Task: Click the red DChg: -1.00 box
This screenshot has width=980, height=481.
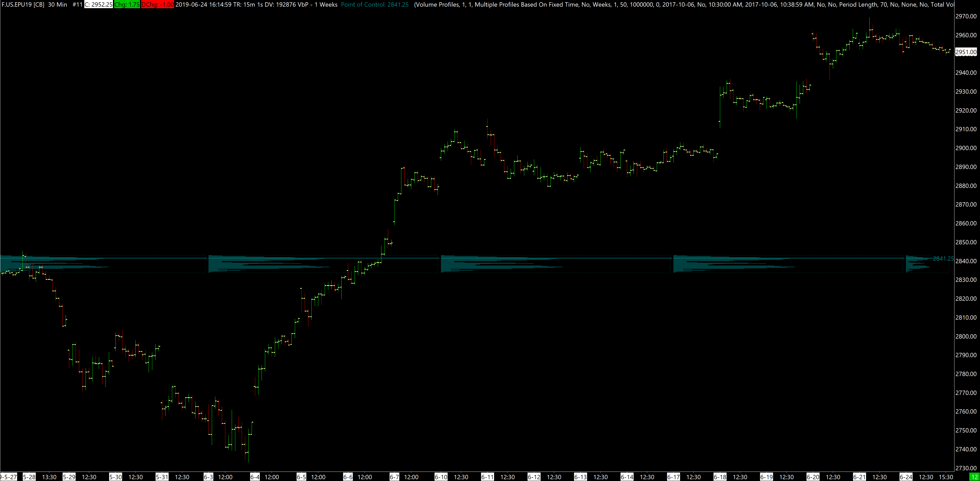Action: coord(157,5)
